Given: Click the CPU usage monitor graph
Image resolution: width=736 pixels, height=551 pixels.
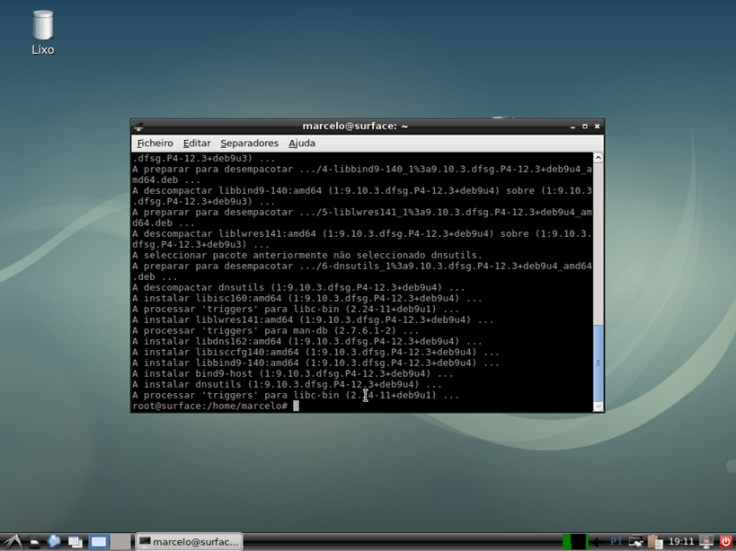Looking at the screenshot, I should (x=574, y=541).
